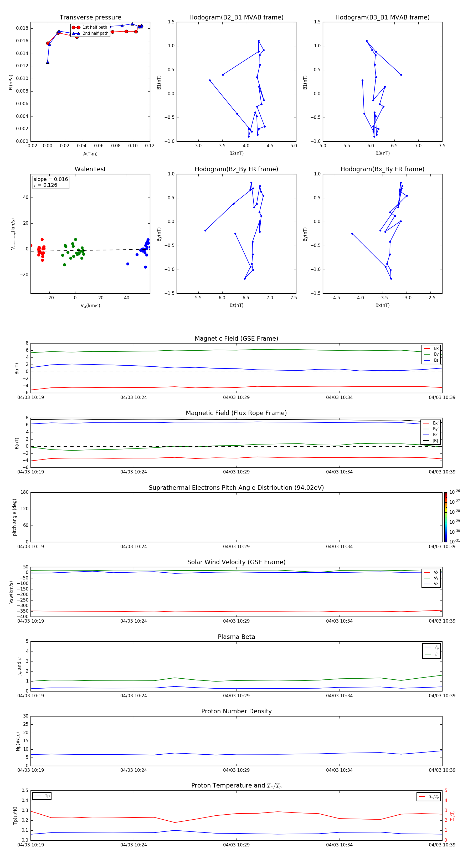The width and height of the screenshot is (473, 868).
Task: Click the 'Hodogram(B2_B1 MVAB frame)' title
Action: (236, 18)
